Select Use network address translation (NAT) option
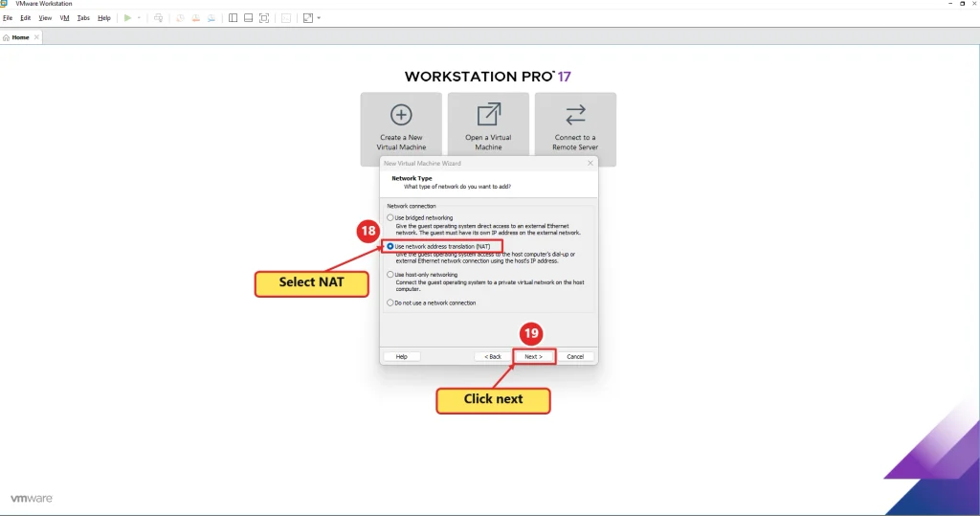Screen dimensions: 980x516 (390, 246)
